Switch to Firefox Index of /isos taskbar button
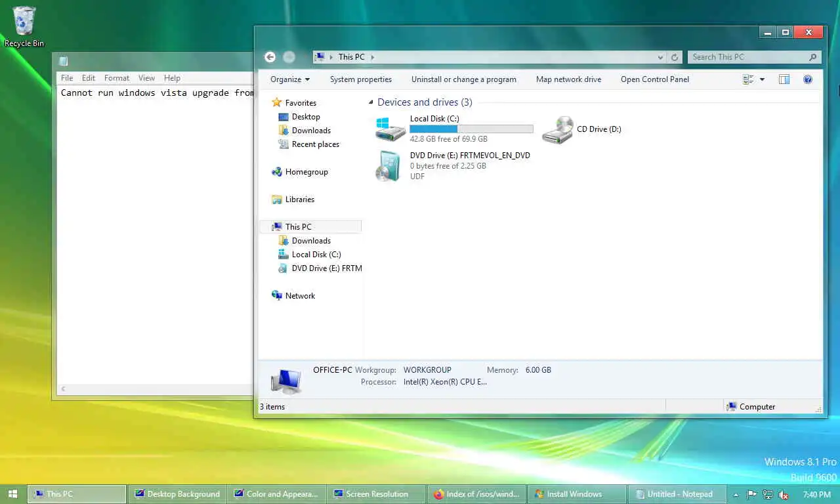840x504 pixels. pos(476,494)
